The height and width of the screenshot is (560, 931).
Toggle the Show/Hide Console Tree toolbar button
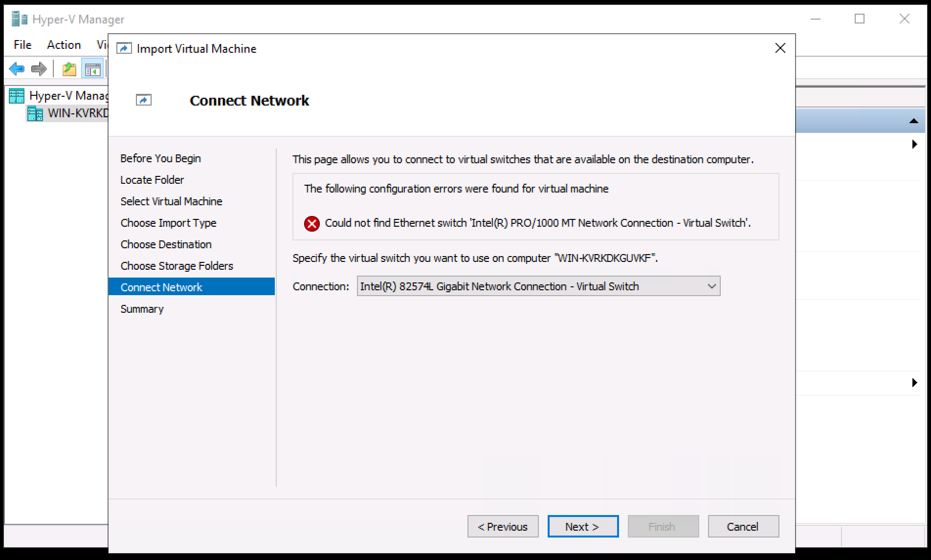click(92, 68)
